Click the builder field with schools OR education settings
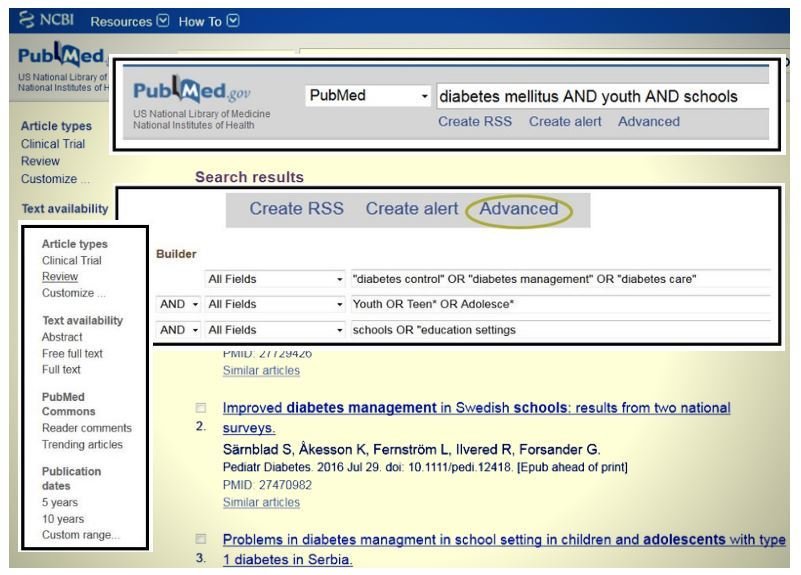This screenshot has width=801, height=575. (x=560, y=330)
